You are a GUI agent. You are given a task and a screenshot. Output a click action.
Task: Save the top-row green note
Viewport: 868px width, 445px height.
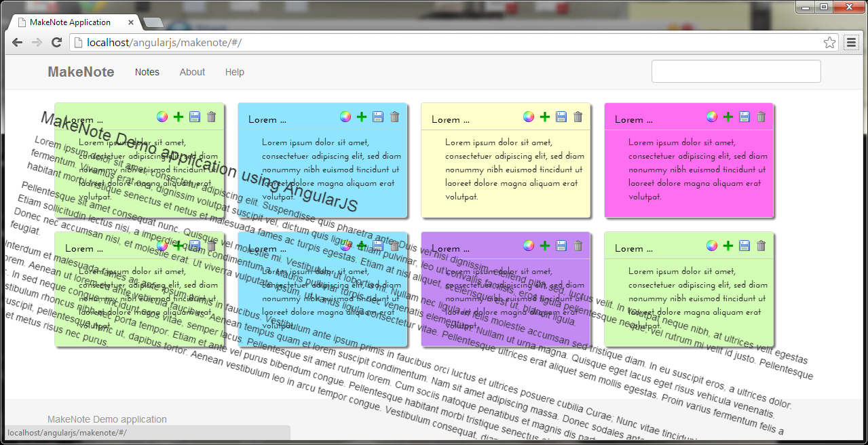point(195,117)
